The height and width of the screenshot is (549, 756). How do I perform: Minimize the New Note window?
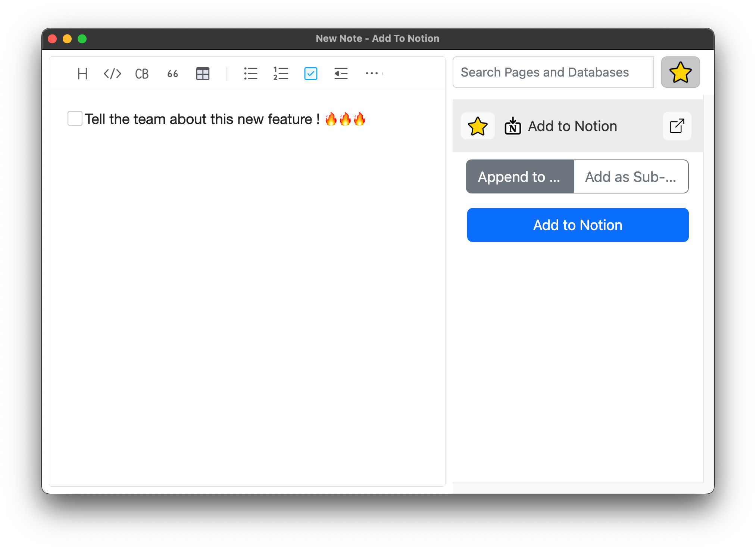(x=67, y=39)
